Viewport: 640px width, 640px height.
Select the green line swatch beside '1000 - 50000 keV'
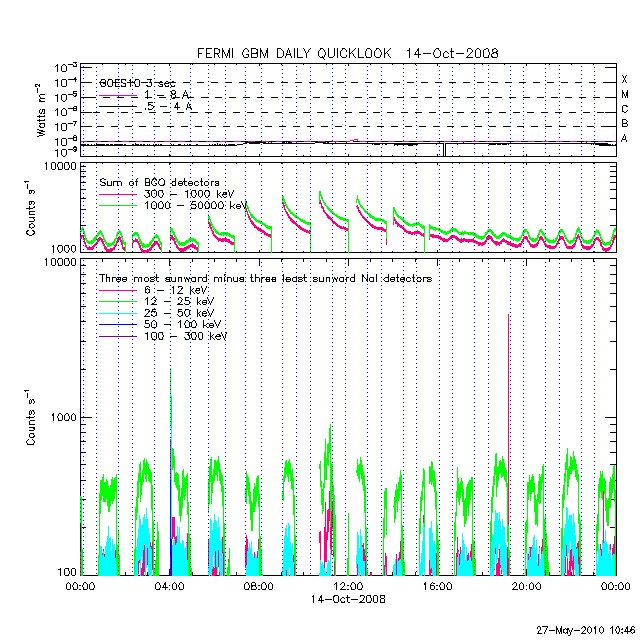coord(118,206)
